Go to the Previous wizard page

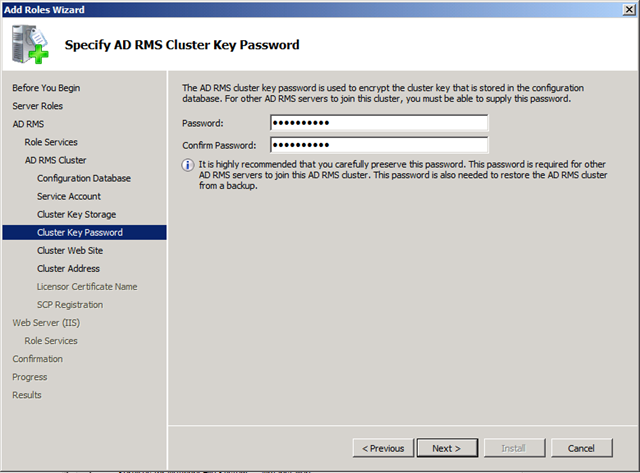(x=383, y=448)
